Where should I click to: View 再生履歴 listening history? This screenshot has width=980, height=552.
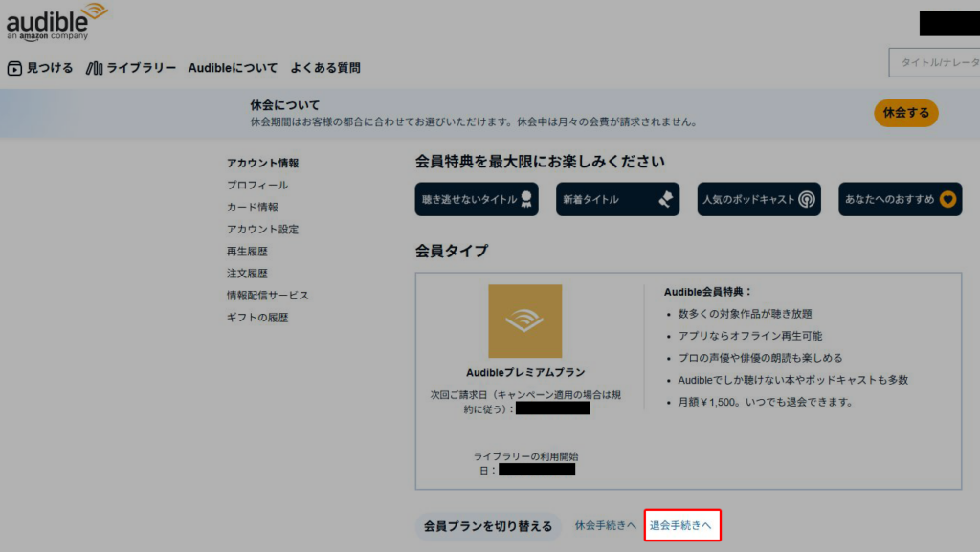pyautogui.click(x=247, y=251)
